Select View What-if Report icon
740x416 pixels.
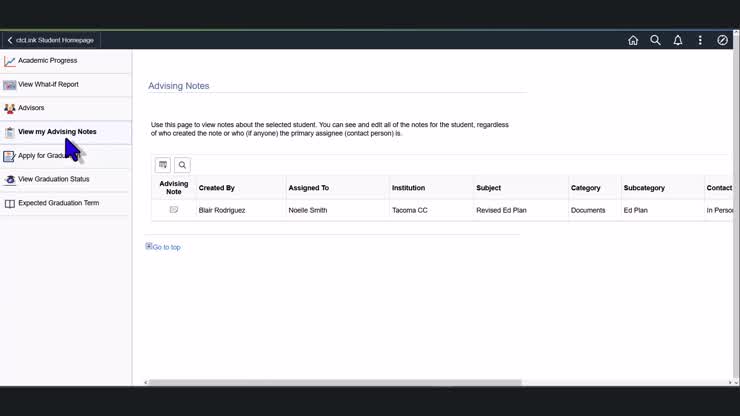pyautogui.click(x=9, y=85)
